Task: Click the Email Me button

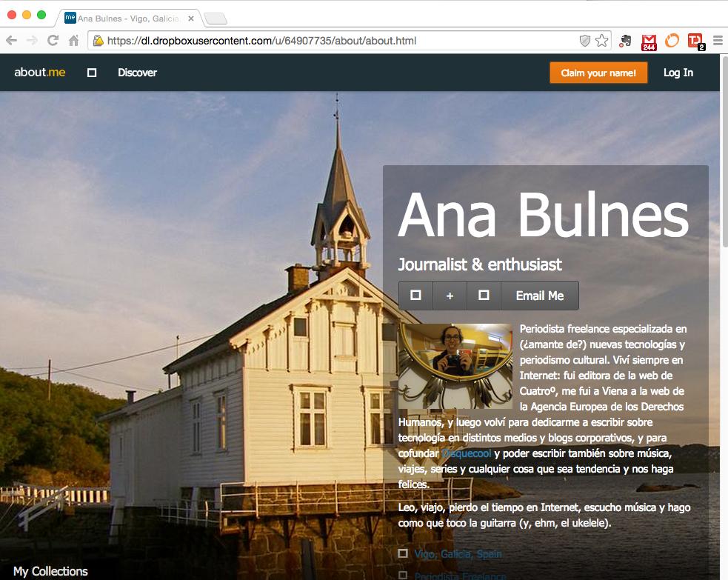Action: coord(539,296)
